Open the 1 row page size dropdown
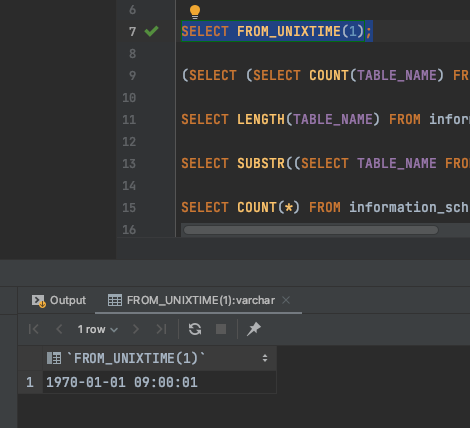The height and width of the screenshot is (428, 470). point(97,329)
